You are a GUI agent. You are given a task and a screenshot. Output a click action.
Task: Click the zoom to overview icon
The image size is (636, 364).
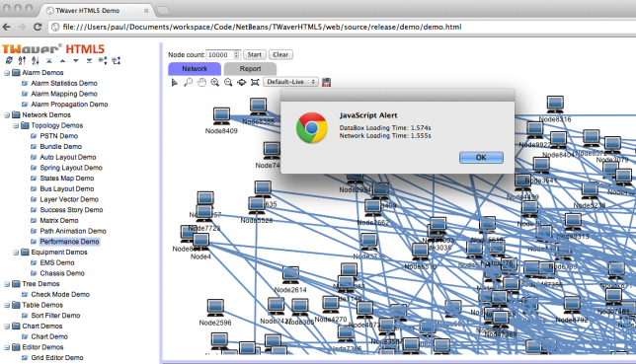(x=242, y=82)
